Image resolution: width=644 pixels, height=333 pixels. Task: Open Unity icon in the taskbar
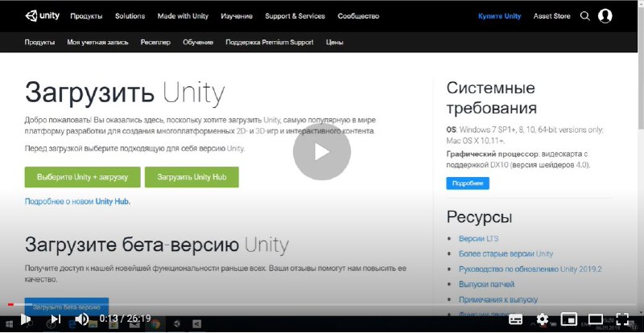click(x=176, y=324)
